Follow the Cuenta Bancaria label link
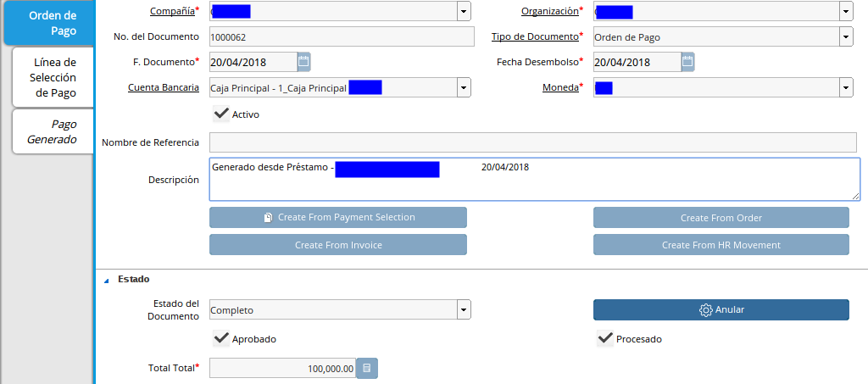 pyautogui.click(x=164, y=87)
